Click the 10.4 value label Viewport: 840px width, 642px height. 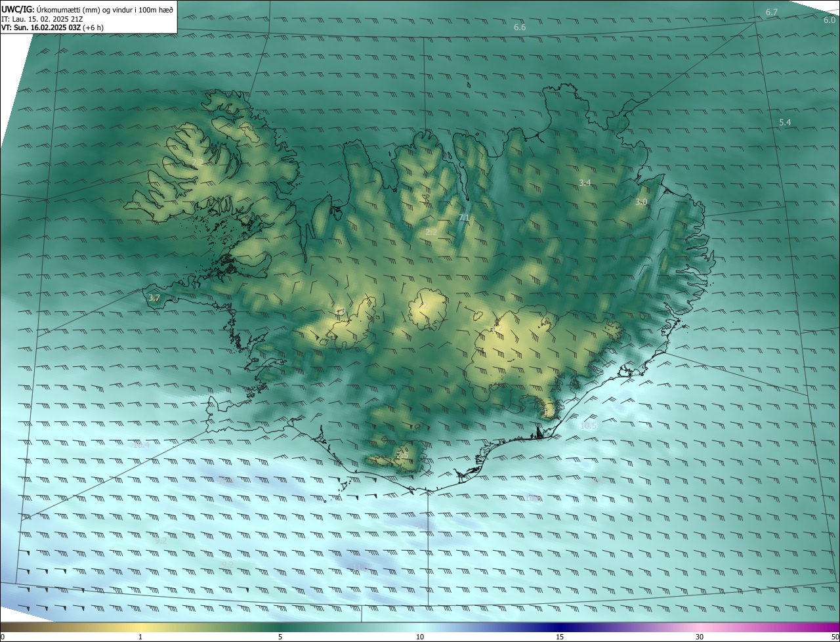(141, 445)
